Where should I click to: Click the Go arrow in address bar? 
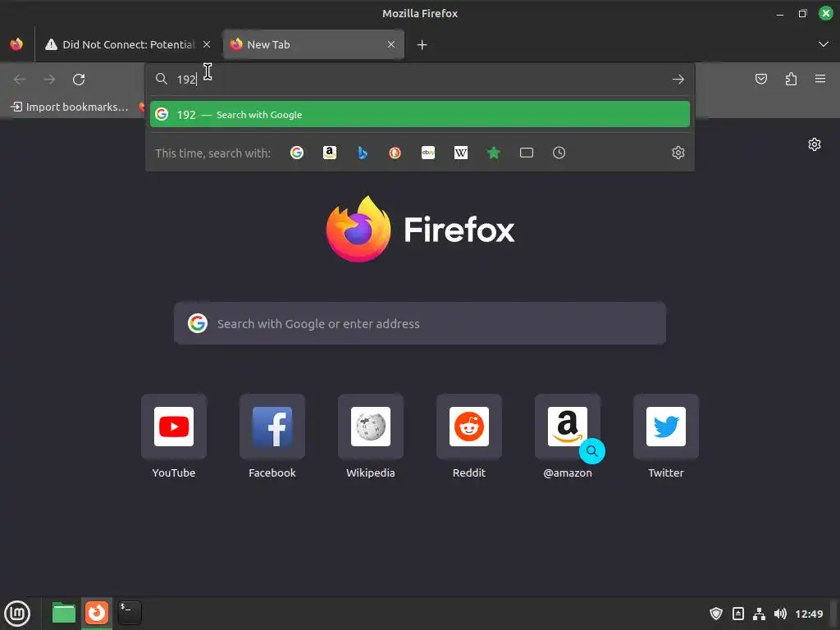coord(678,80)
